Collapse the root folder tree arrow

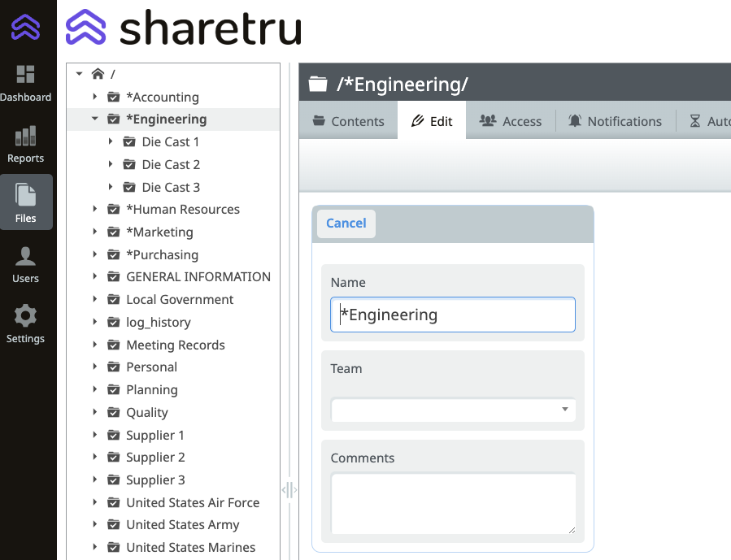pyautogui.click(x=79, y=74)
